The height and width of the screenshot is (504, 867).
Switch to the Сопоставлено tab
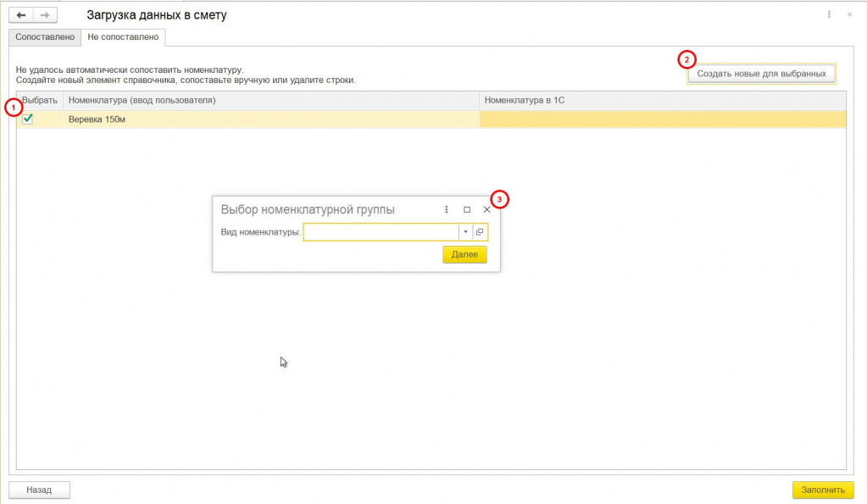coord(45,37)
